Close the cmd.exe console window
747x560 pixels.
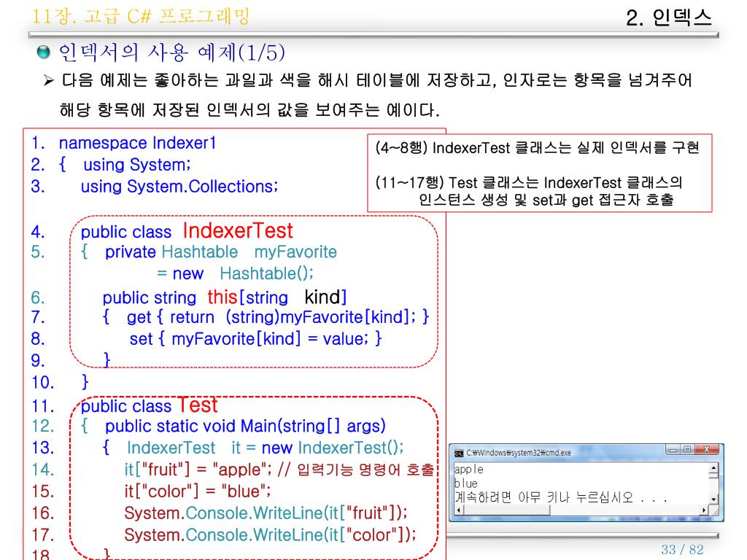click(706, 449)
